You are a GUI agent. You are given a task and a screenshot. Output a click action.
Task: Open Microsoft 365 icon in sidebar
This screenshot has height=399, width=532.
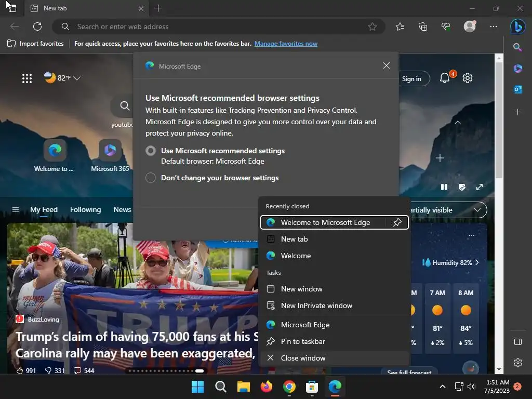pos(517,68)
